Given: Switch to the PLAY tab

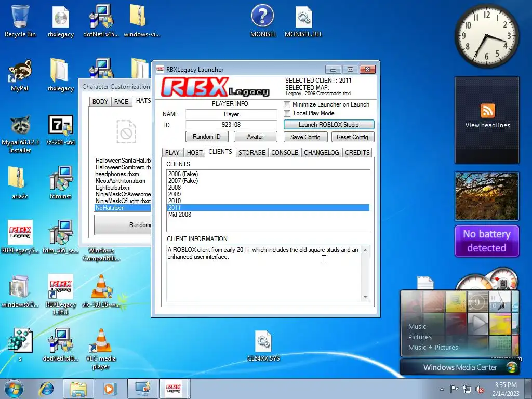Looking at the screenshot, I should pyautogui.click(x=172, y=153).
